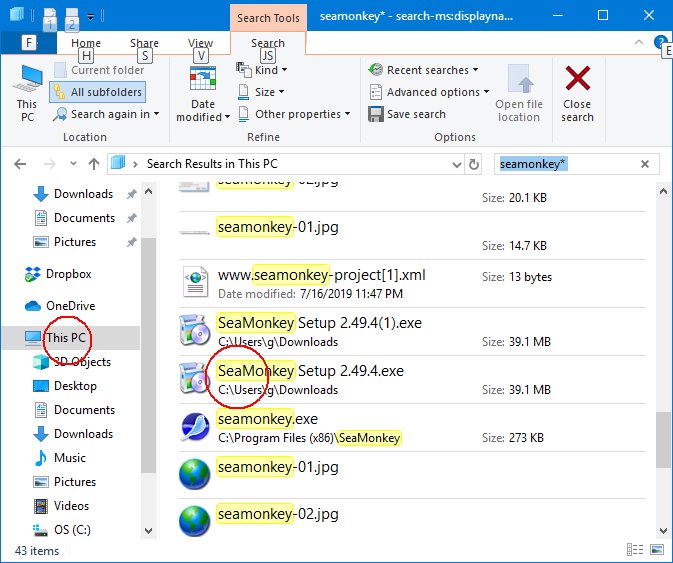Viewport: 673px width, 563px height.
Task: Expand the Size filter dropdown
Action: (261, 92)
